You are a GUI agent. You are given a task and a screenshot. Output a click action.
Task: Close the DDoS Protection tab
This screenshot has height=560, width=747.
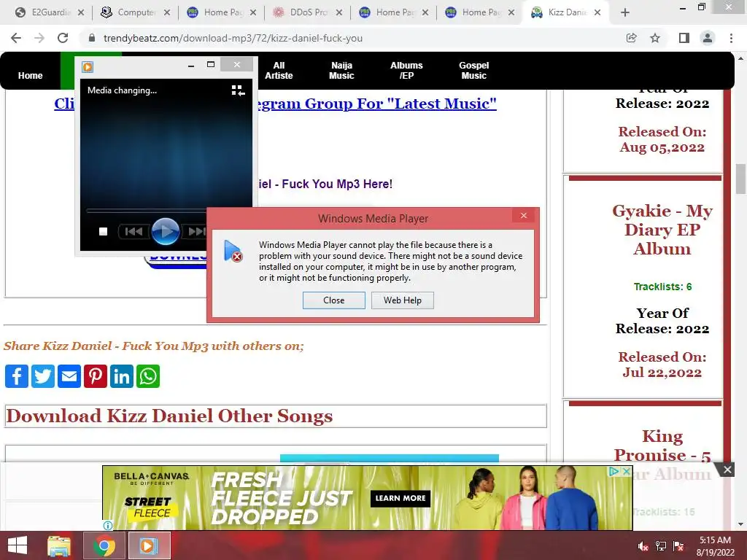coord(339,12)
